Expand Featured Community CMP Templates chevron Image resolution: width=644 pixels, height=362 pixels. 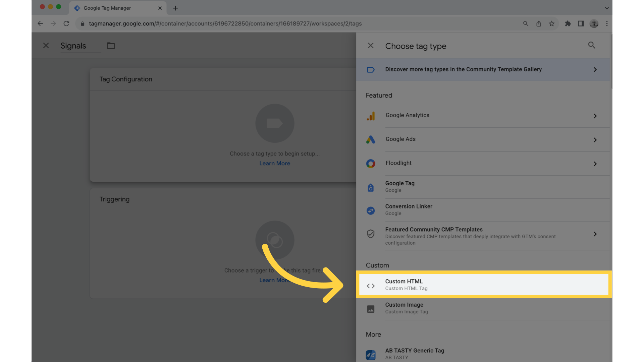click(x=595, y=234)
